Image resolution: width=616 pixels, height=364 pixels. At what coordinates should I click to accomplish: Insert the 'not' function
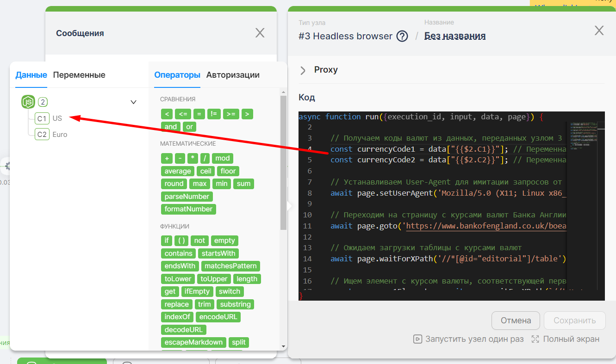click(x=199, y=241)
